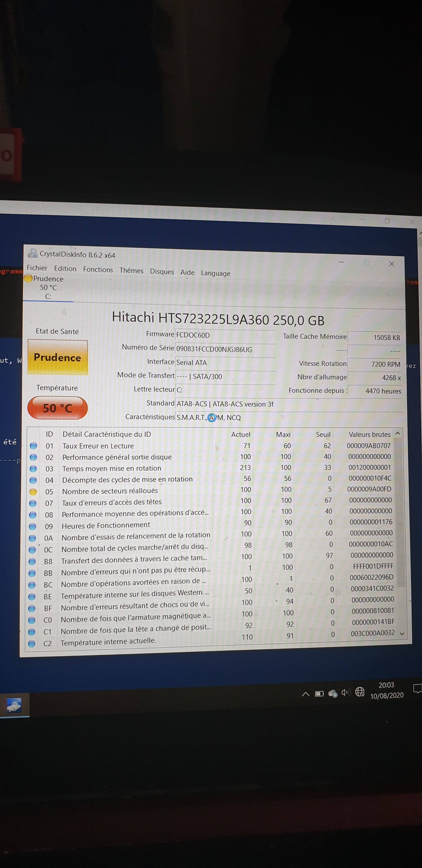Click scroll-down arrow of SMART table

[x=402, y=634]
